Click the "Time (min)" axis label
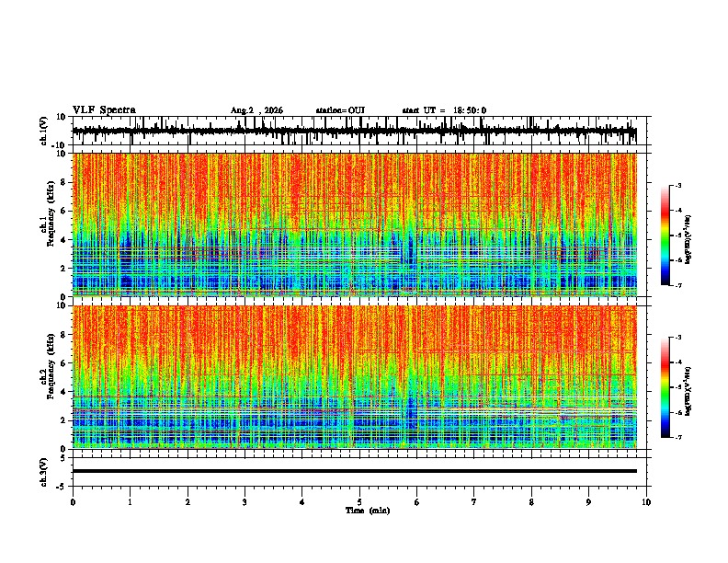This screenshot has height=563, width=728. (x=368, y=511)
